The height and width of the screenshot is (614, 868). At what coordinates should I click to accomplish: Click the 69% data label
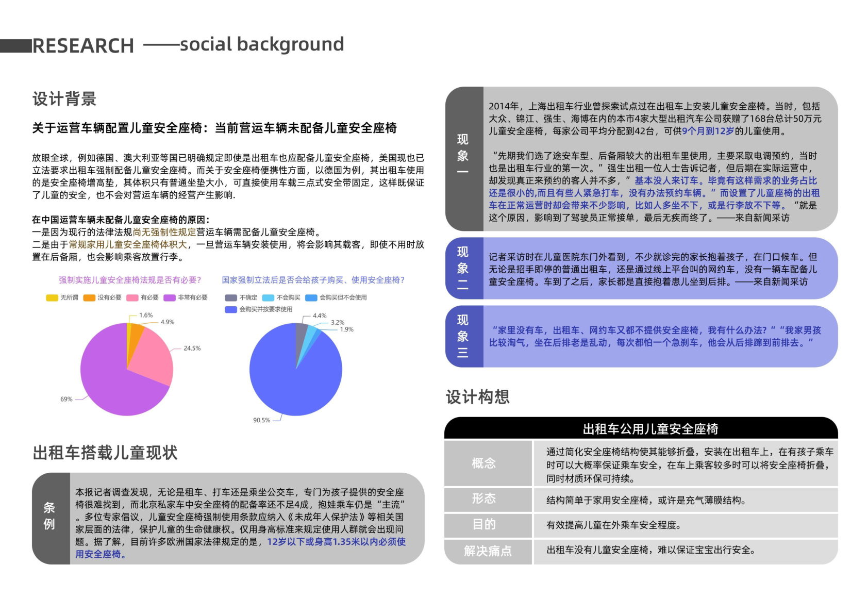click(x=66, y=399)
